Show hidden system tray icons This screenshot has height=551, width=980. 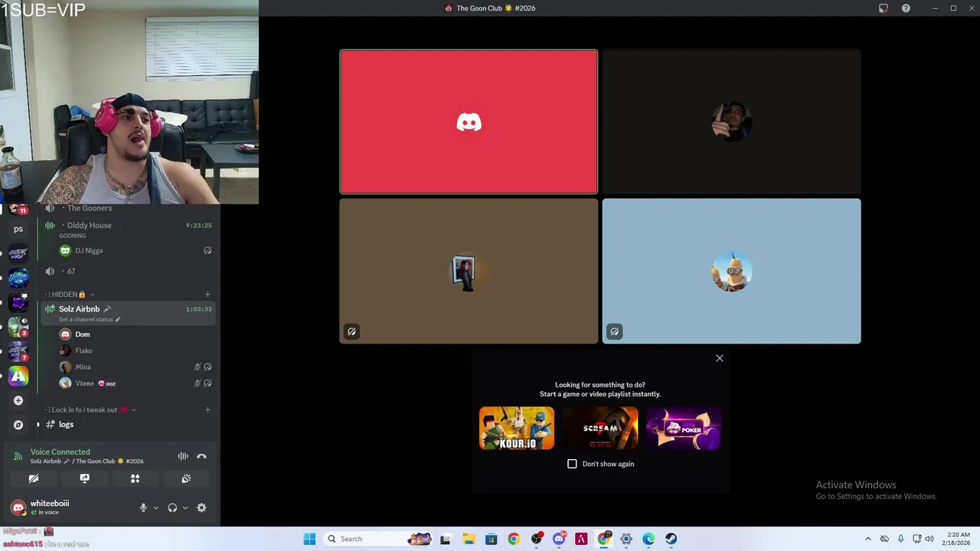click(867, 539)
